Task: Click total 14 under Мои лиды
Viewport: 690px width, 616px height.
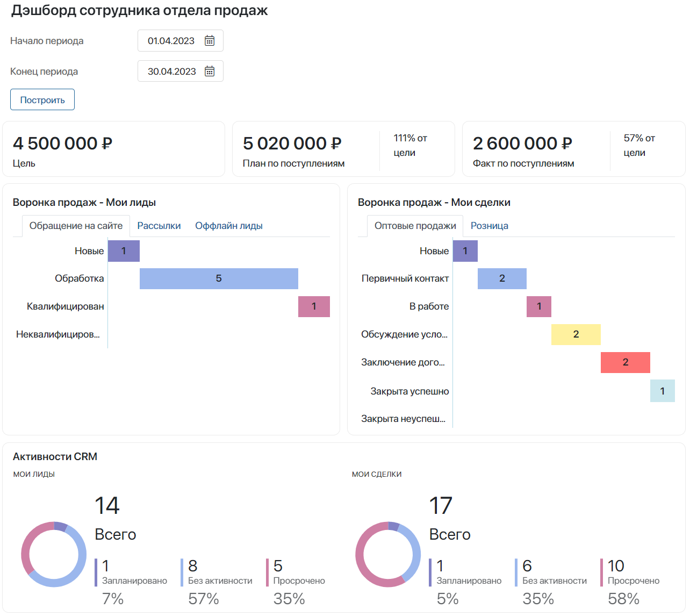Action: (107, 506)
